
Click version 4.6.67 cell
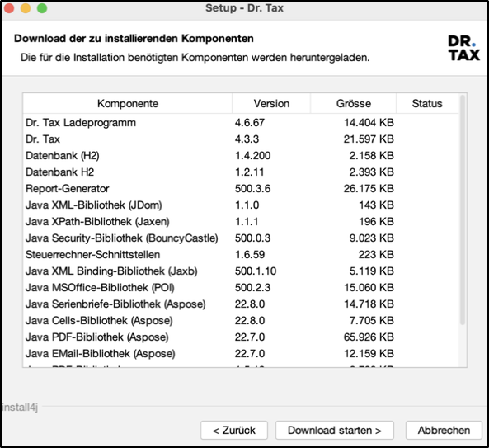click(250, 123)
